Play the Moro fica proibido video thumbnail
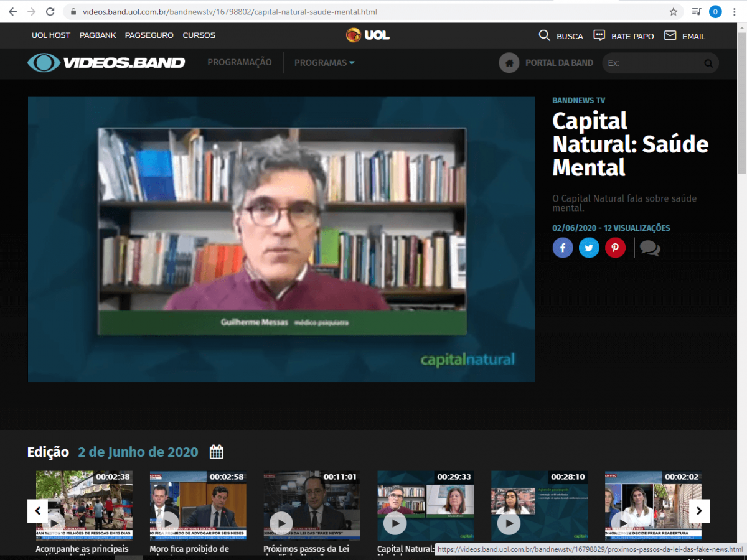747x560 pixels. (198, 505)
